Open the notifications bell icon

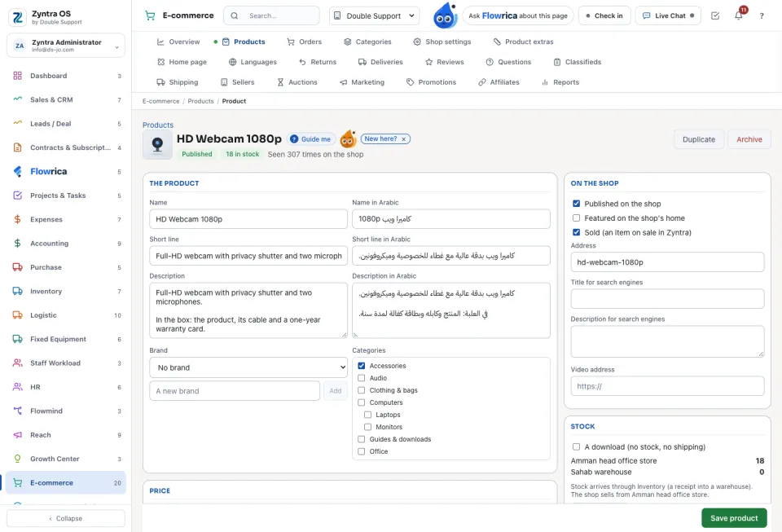[738, 15]
